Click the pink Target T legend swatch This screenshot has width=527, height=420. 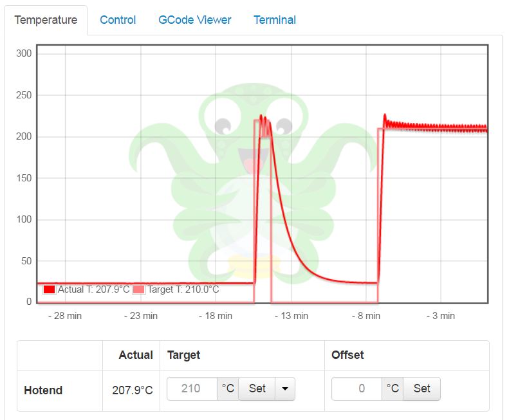click(138, 290)
